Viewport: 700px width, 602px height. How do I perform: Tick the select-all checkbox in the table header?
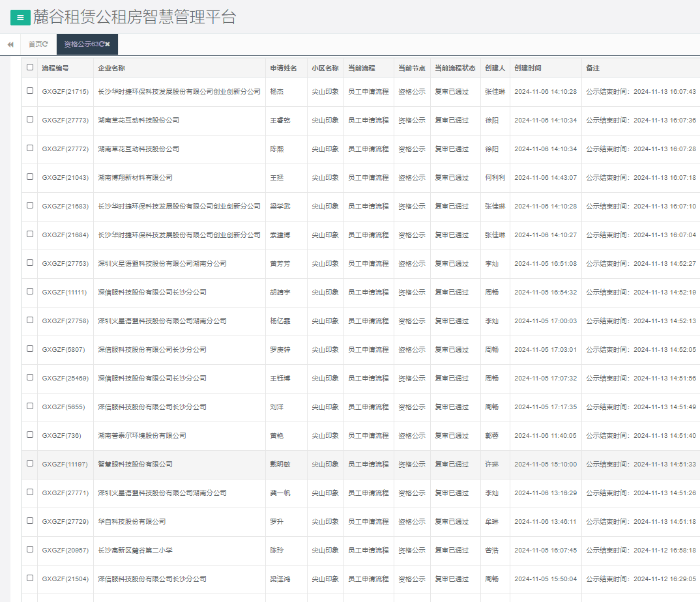[30, 67]
